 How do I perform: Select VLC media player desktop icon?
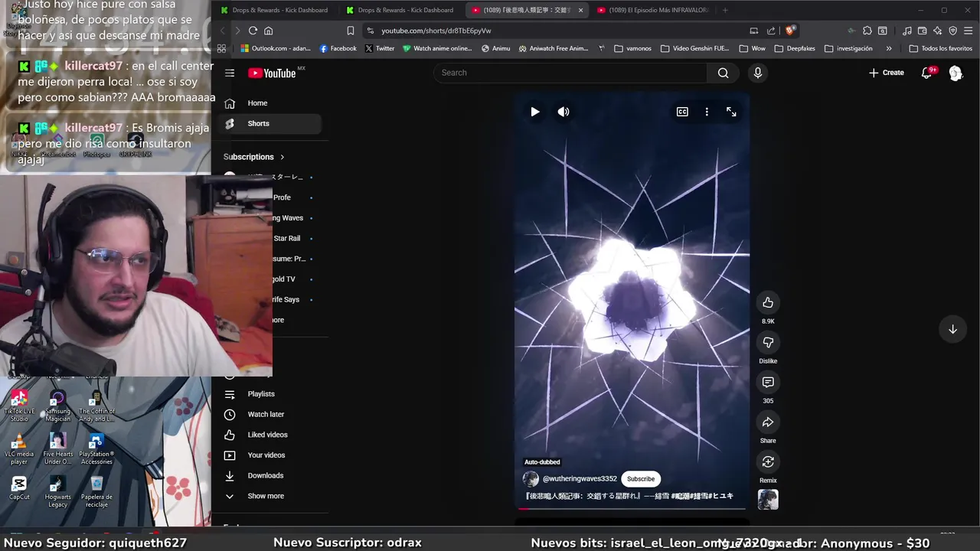19,448
